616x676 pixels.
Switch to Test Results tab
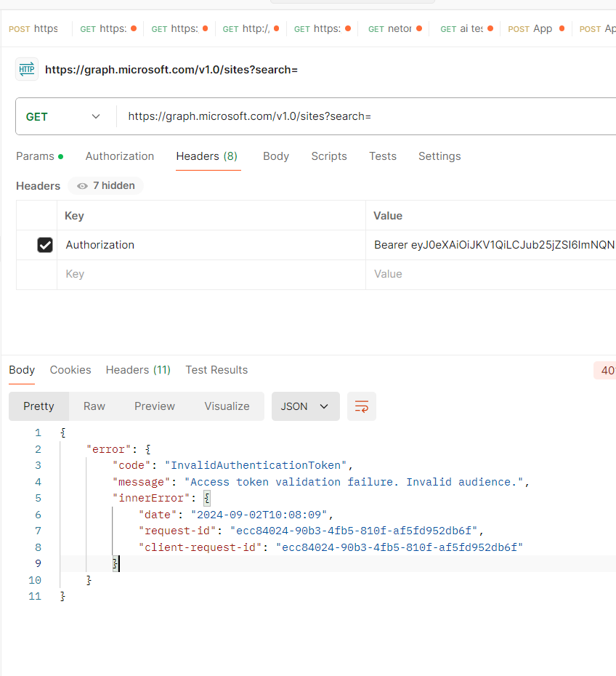(x=216, y=370)
